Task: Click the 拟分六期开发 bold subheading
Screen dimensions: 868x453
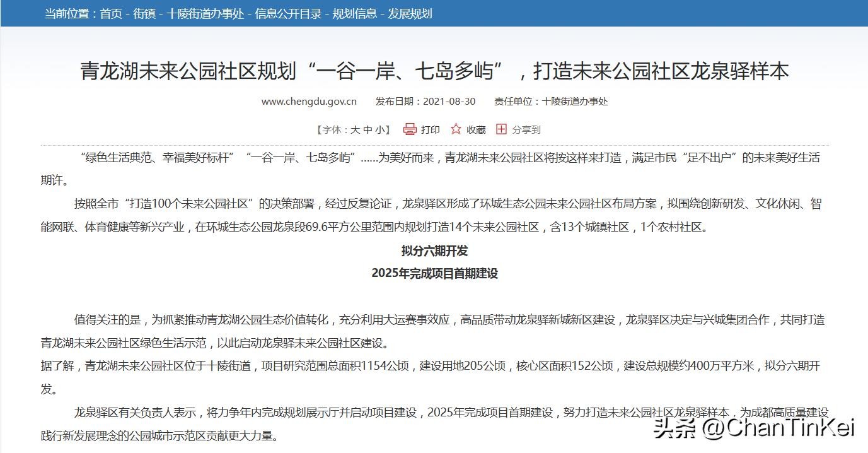Action: [434, 250]
